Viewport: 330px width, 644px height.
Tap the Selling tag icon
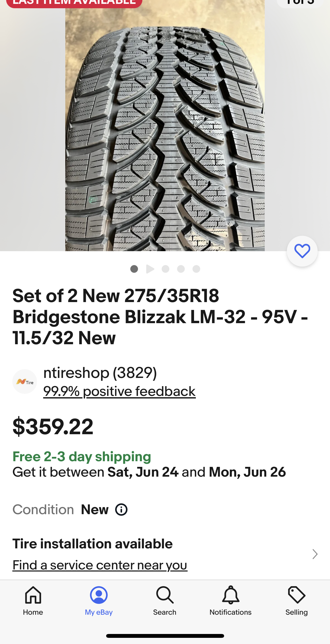tap(297, 601)
